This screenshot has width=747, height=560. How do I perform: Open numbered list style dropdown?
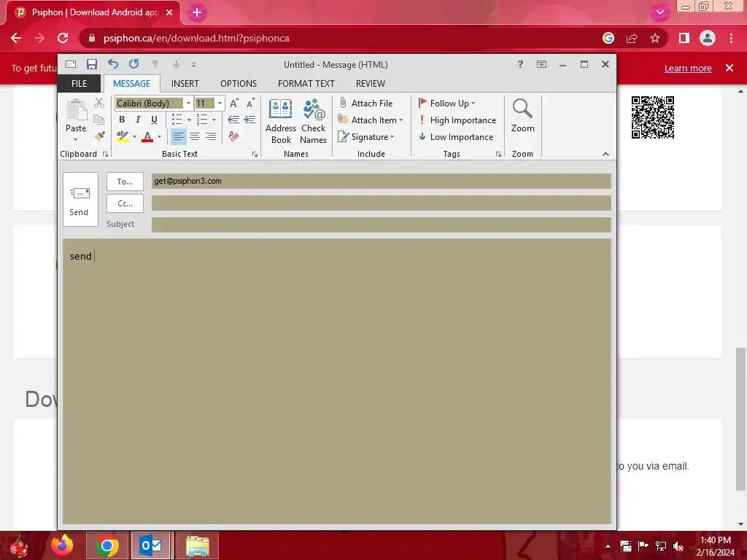(214, 120)
